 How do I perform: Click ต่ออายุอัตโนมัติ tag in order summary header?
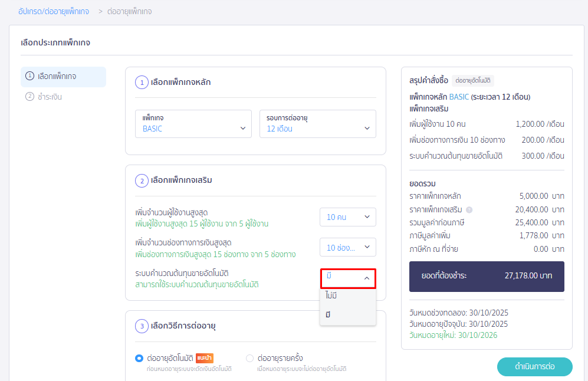(474, 80)
